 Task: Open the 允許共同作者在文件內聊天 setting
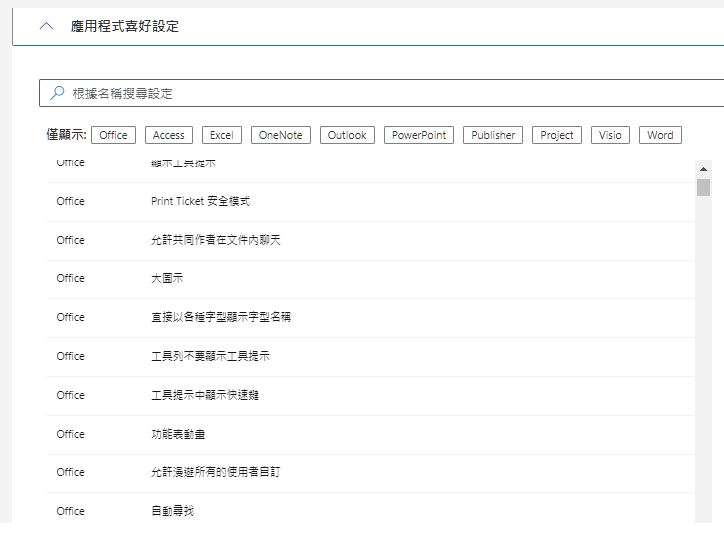pyautogui.click(x=216, y=240)
